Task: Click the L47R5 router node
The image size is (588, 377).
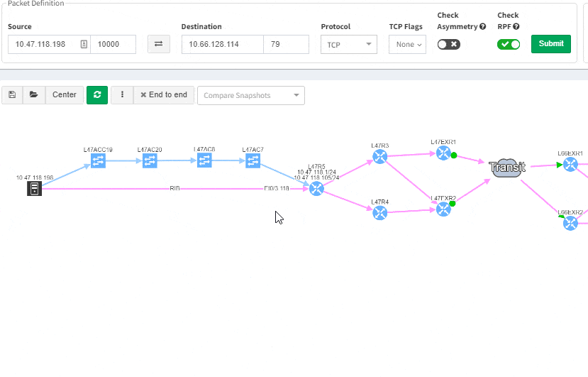Action: click(x=316, y=188)
